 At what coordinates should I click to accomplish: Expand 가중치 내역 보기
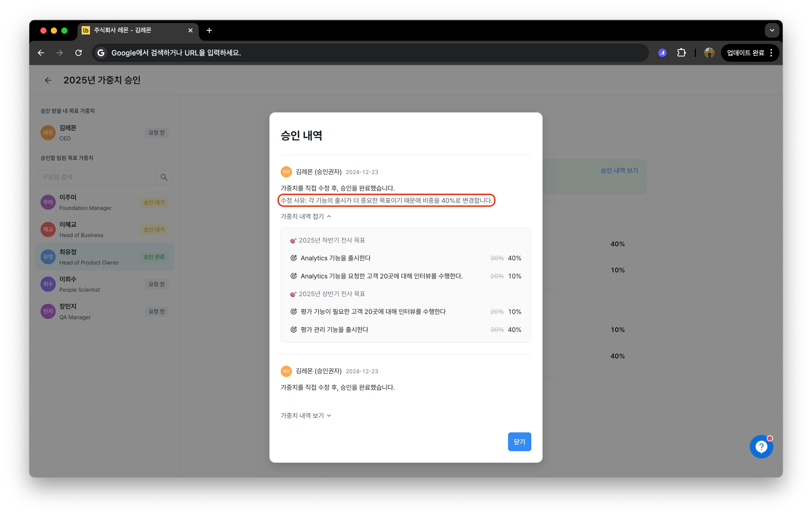point(306,416)
